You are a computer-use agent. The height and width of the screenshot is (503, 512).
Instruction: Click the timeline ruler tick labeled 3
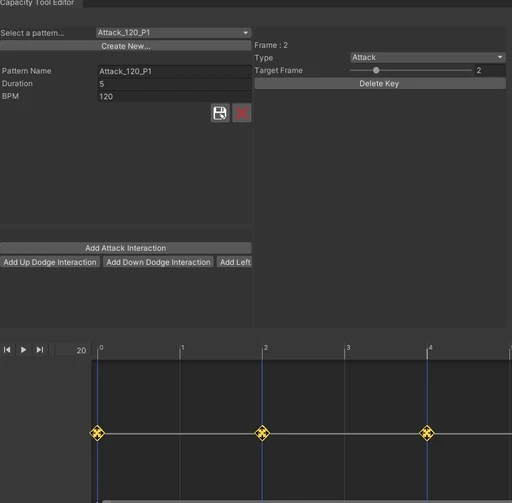pos(345,351)
